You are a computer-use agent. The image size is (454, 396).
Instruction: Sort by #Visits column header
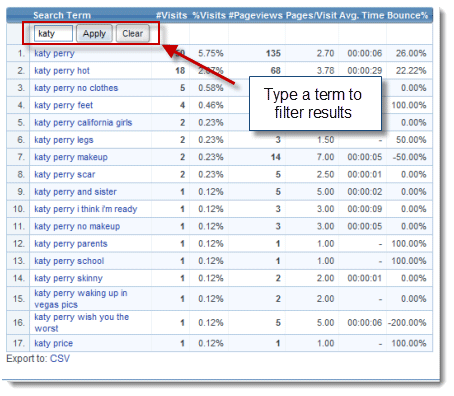(171, 15)
